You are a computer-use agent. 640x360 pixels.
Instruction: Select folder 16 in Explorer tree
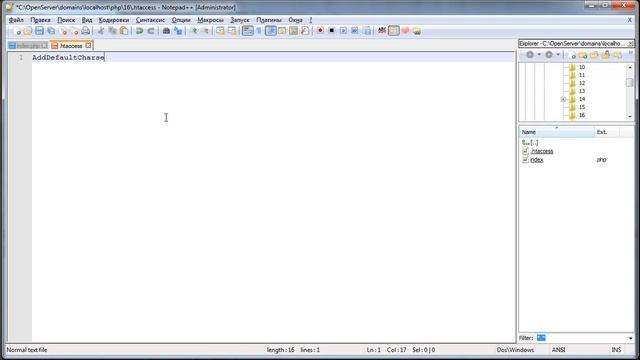click(x=582, y=115)
